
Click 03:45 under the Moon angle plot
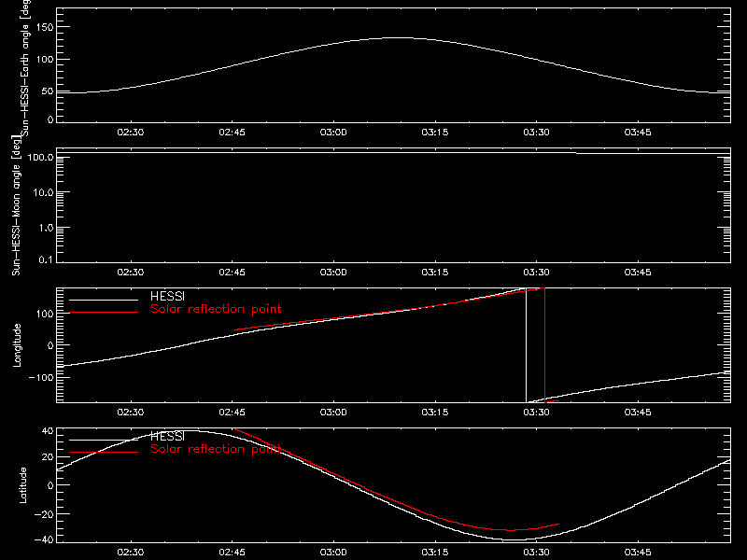(638, 272)
